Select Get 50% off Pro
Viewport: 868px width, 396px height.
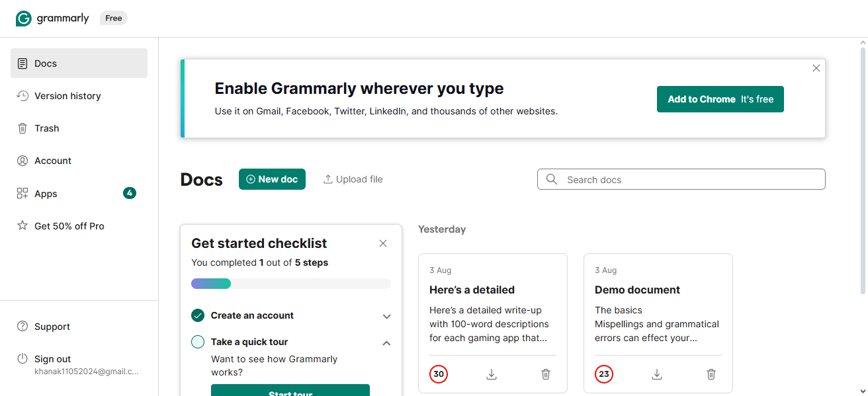79,226
